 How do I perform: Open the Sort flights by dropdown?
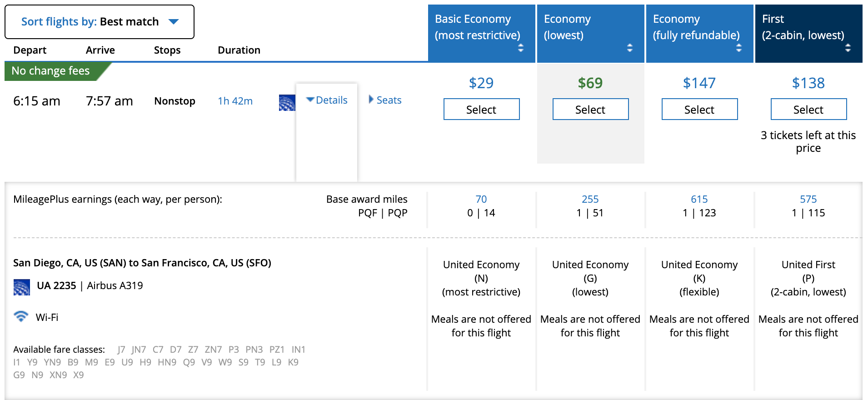[x=100, y=22]
